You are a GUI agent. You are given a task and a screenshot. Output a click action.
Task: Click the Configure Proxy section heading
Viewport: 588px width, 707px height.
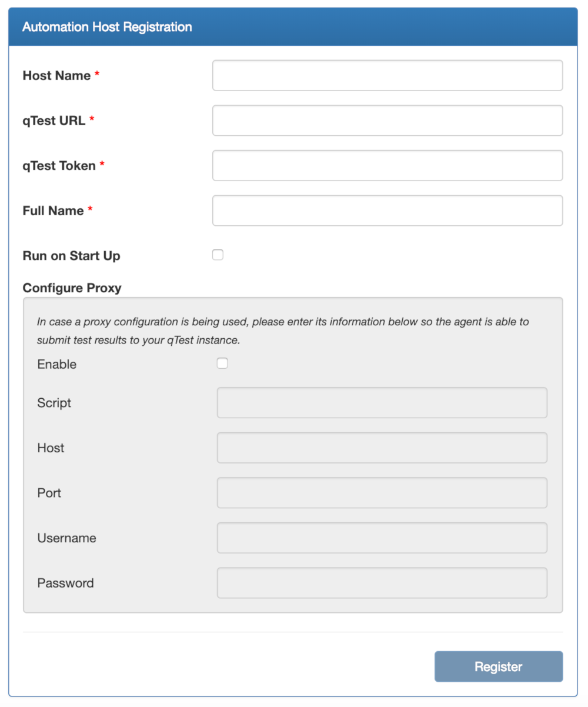pyautogui.click(x=72, y=288)
